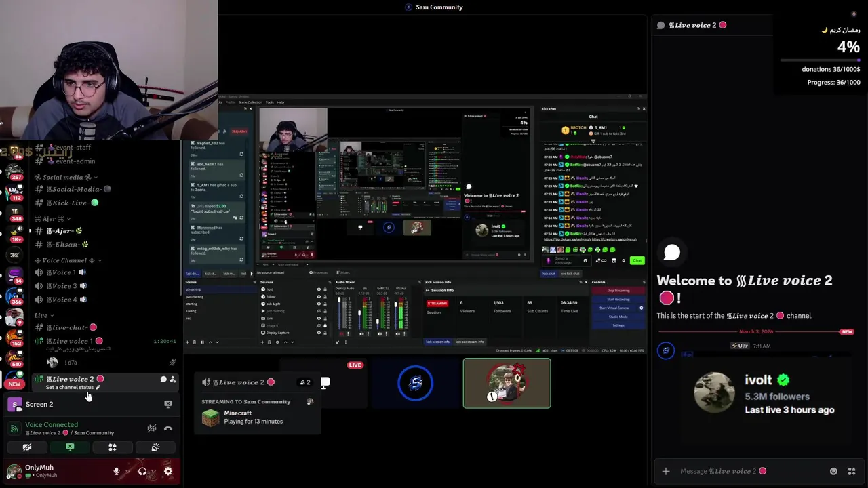Toggle visibility eye of Display Capture source in OBS
This screenshot has height=488, width=868.
tap(319, 333)
